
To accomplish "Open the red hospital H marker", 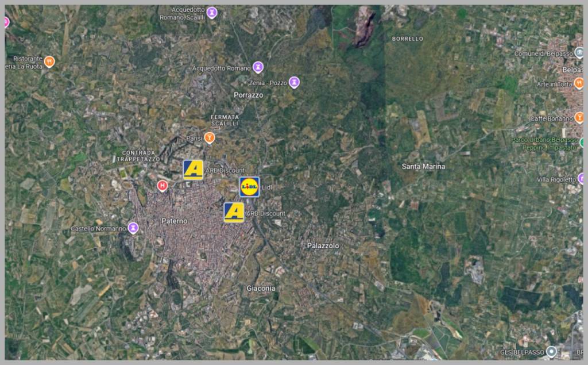I will [x=163, y=186].
